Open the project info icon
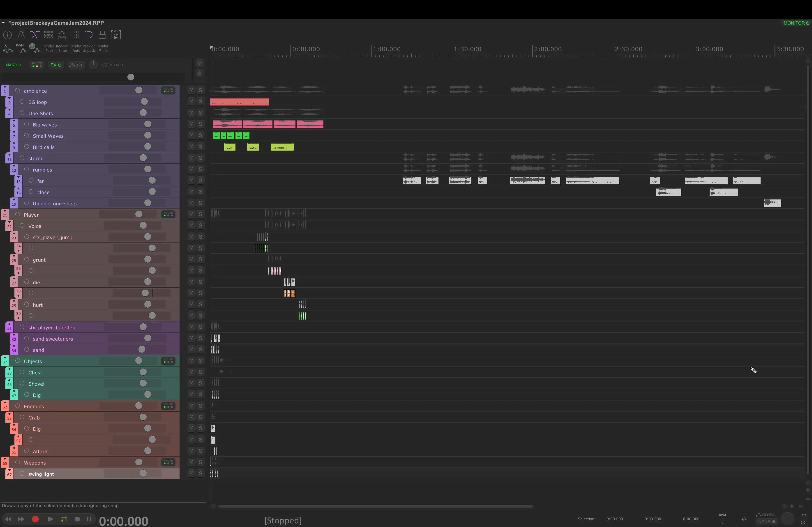The image size is (812, 527). pyautogui.click(x=7, y=35)
